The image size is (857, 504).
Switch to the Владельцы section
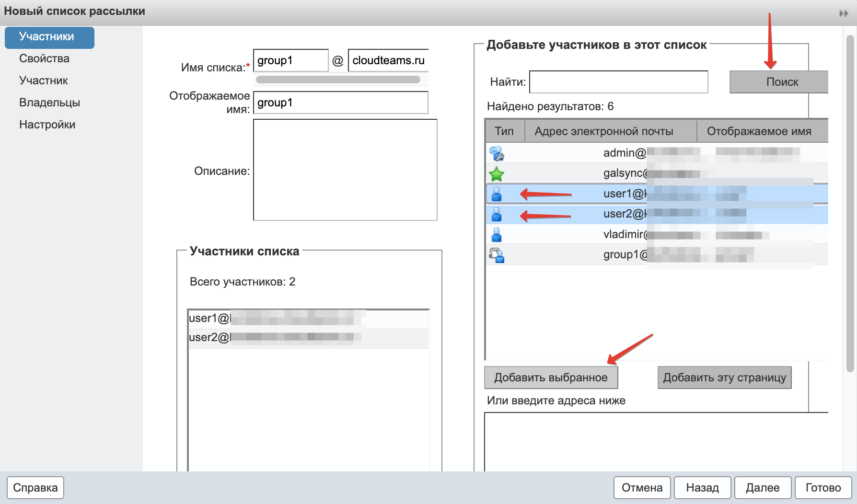[x=49, y=103]
